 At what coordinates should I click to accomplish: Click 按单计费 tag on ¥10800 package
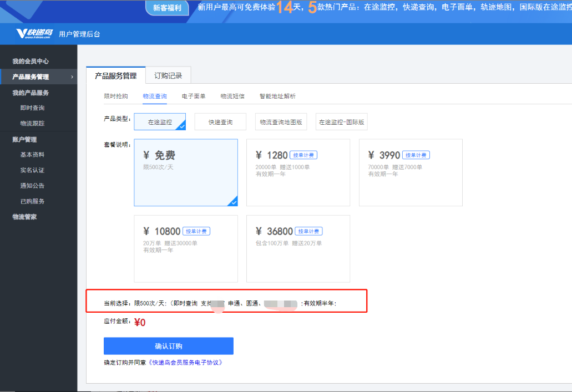pyautogui.click(x=196, y=231)
